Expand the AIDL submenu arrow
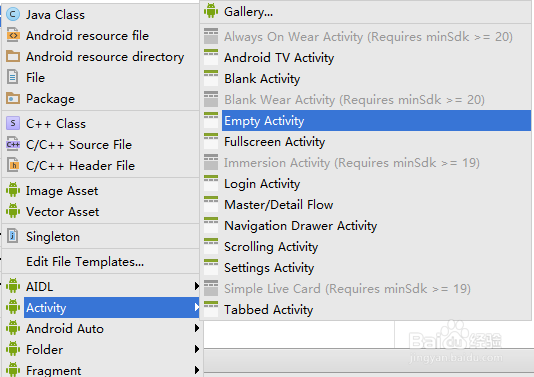 click(x=197, y=286)
